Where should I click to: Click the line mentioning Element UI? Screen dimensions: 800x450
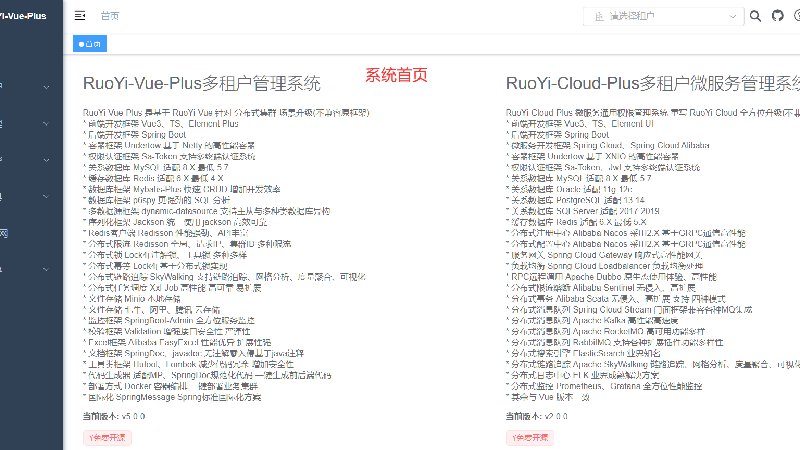(x=580, y=123)
